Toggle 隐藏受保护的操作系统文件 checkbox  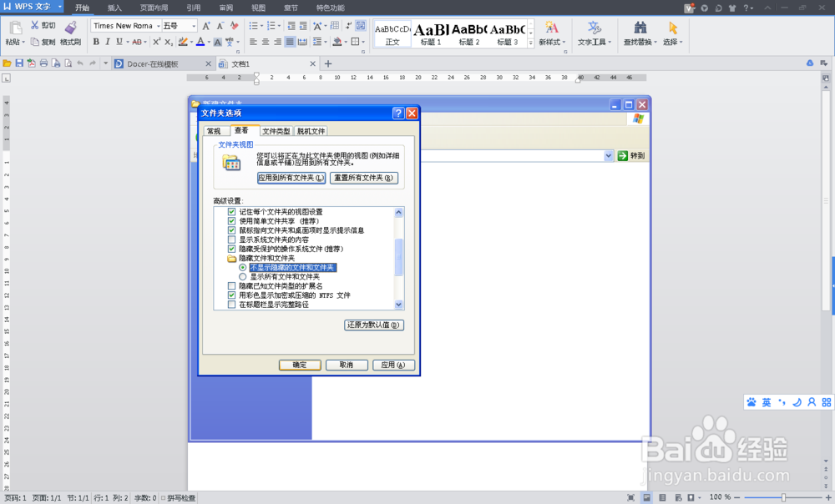coord(231,249)
